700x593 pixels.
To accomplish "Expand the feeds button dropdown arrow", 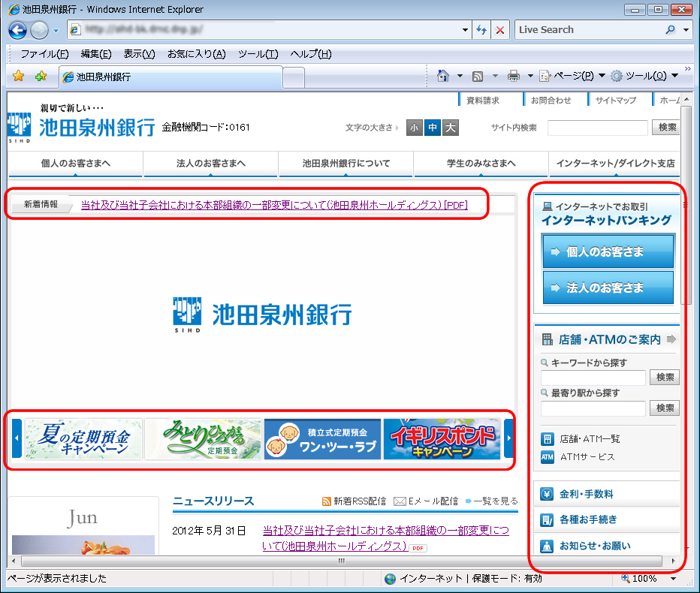I will pyautogui.click(x=495, y=77).
